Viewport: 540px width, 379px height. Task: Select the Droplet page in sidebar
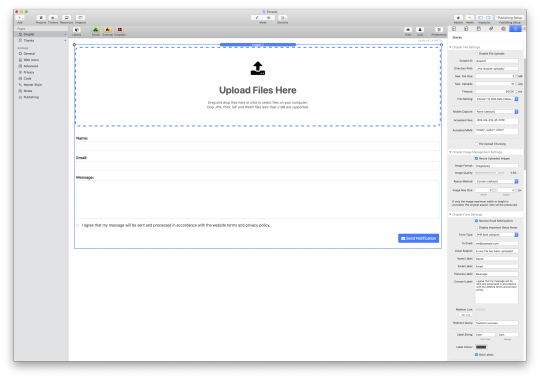pyautogui.click(x=41, y=34)
